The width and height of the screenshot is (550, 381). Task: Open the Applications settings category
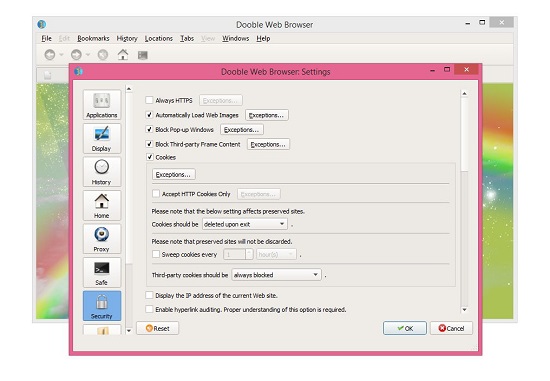click(102, 105)
